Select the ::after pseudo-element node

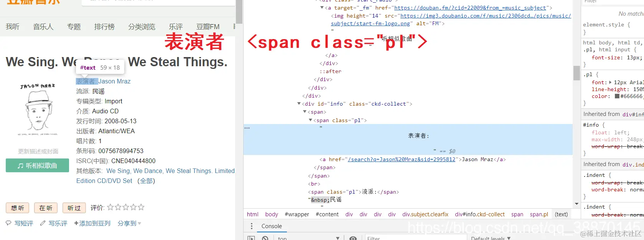(330, 71)
